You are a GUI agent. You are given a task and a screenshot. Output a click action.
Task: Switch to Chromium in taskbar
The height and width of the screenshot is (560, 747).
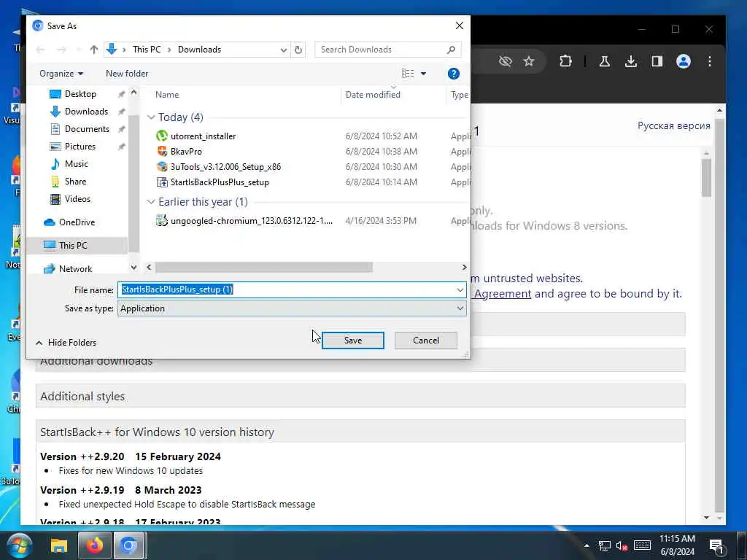(128, 545)
